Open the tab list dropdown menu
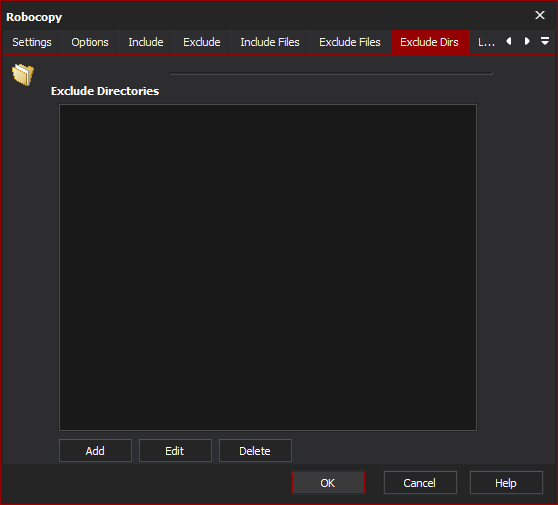The height and width of the screenshot is (505, 558). pyautogui.click(x=545, y=41)
